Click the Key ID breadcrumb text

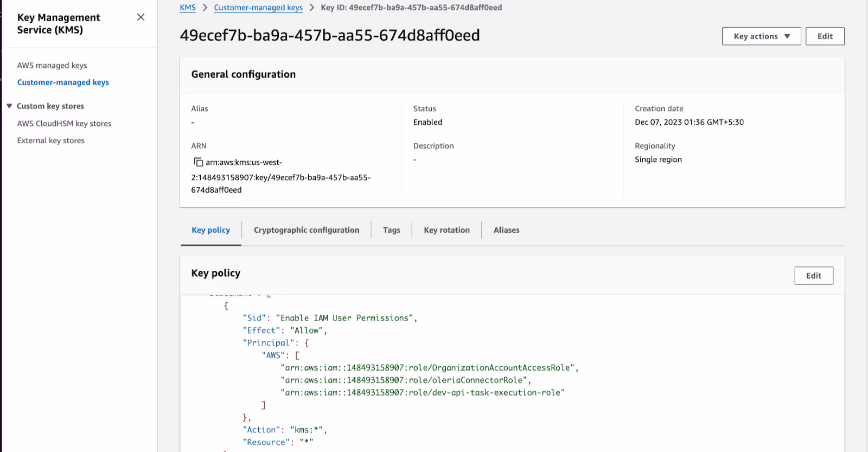click(411, 8)
